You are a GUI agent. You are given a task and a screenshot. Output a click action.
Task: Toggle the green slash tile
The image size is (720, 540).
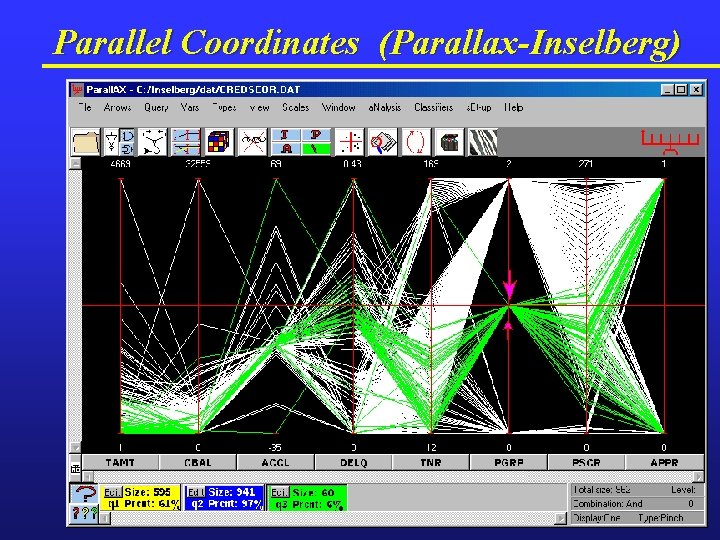[315, 149]
